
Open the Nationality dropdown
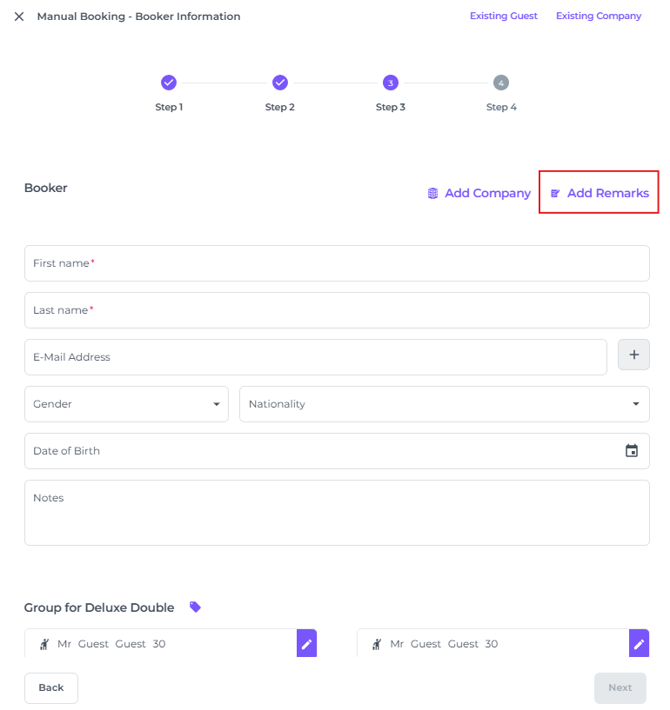[x=444, y=404]
